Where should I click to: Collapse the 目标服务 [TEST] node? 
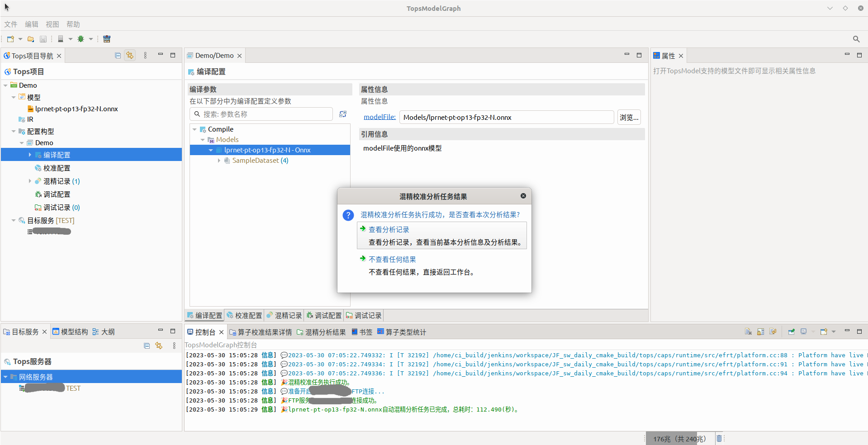click(14, 220)
